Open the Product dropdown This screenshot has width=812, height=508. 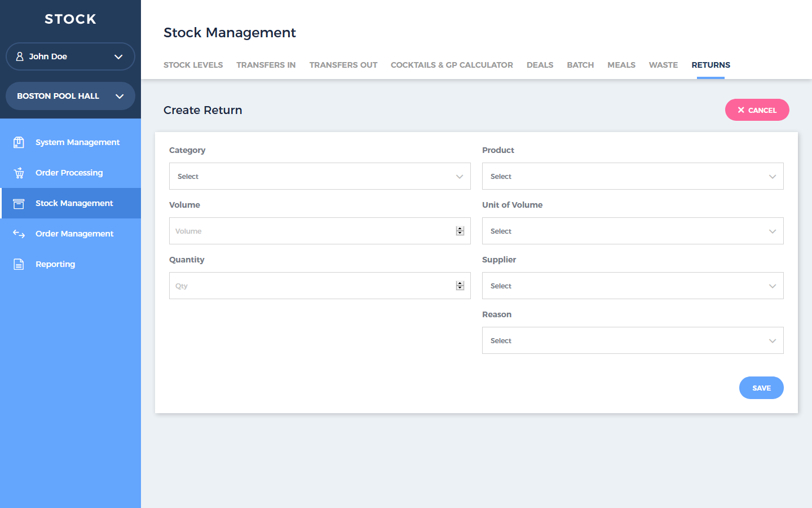[x=633, y=176]
